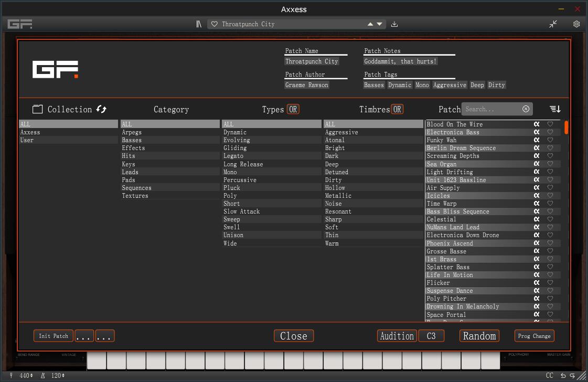Toggle Timbres OR filter mode
This screenshot has height=382, width=588.
[x=397, y=109]
